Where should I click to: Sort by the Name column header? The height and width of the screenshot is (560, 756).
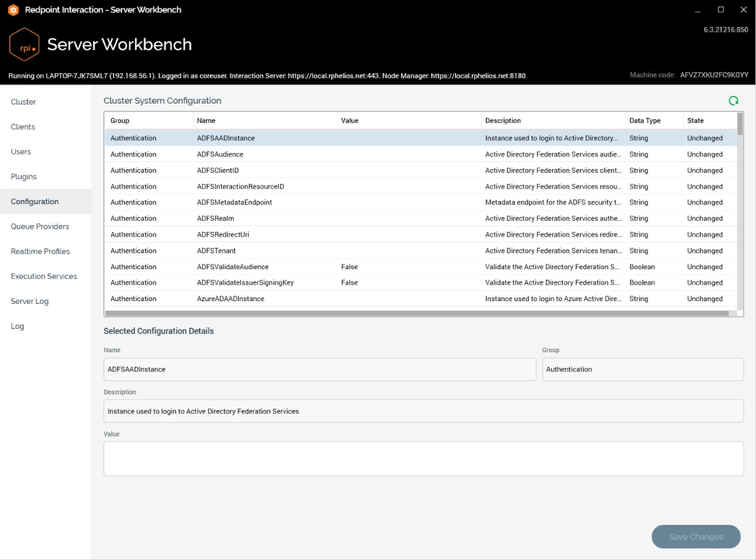pos(206,121)
